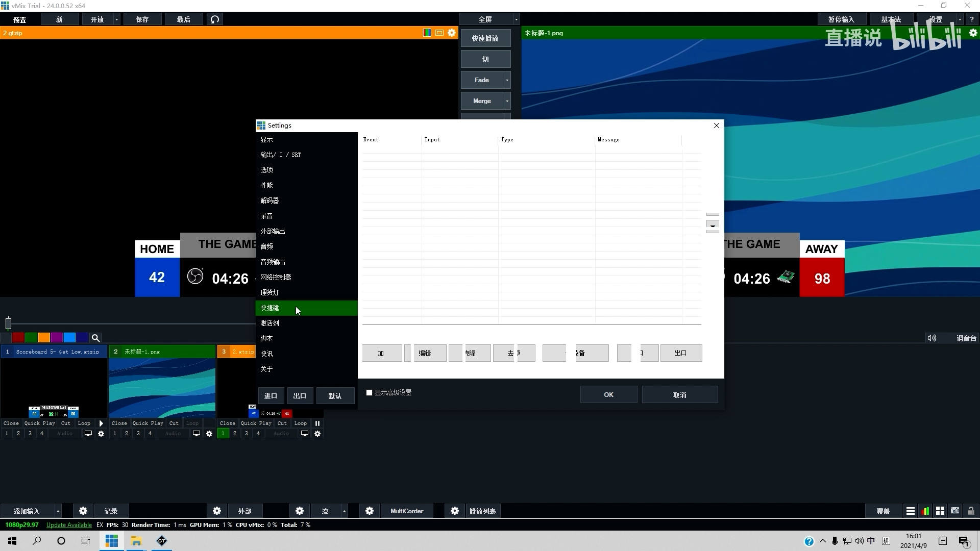980x551 pixels.
Task: Open the list view hamburger icon
Action: pyautogui.click(x=910, y=511)
